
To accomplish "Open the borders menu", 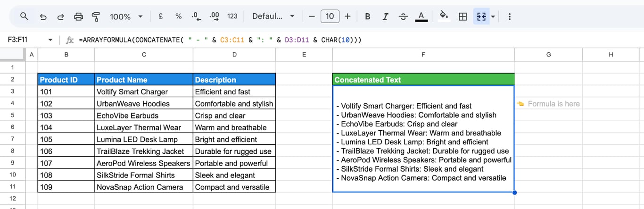I will click(x=463, y=17).
